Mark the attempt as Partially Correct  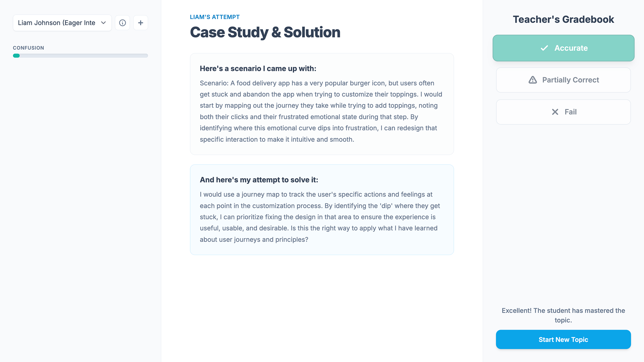pyautogui.click(x=563, y=80)
